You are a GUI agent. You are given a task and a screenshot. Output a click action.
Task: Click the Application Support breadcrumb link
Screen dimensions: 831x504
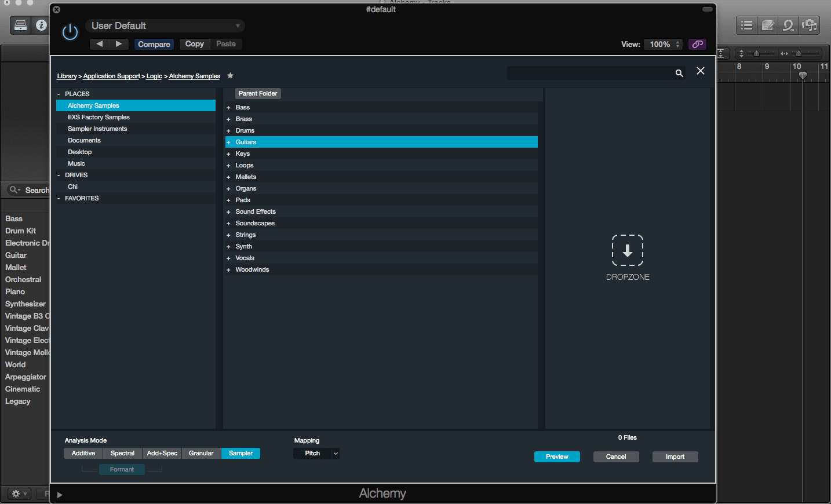point(111,76)
